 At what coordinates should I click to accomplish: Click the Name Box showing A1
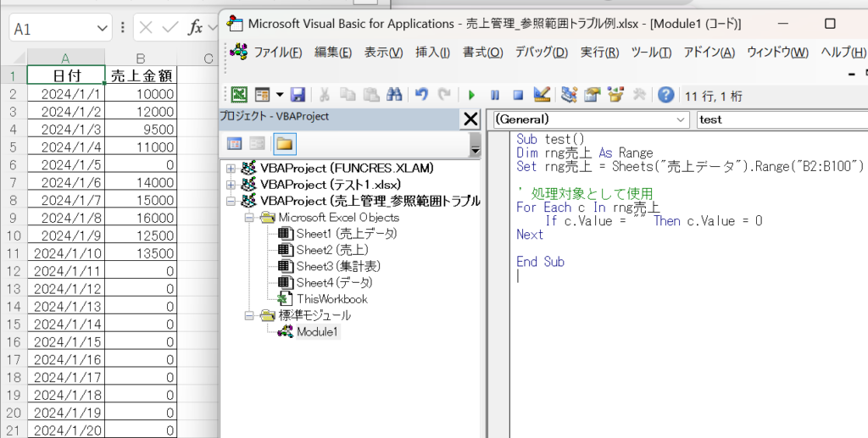pyautogui.click(x=53, y=29)
